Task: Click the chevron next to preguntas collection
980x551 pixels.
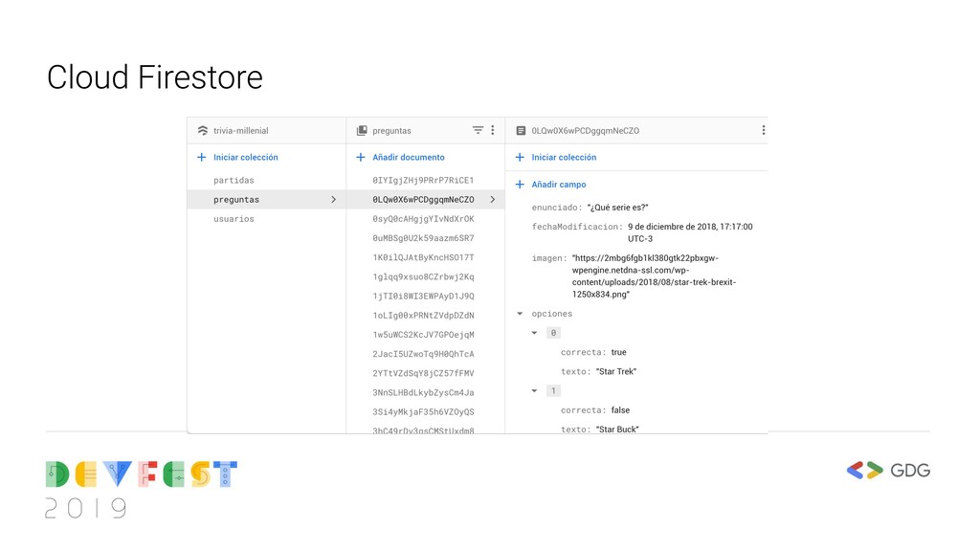Action: [x=333, y=200]
